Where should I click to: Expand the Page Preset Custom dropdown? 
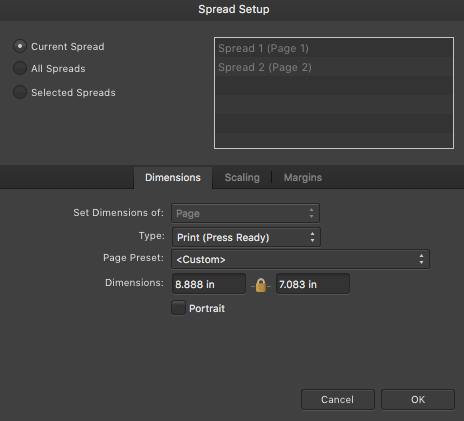point(301,259)
